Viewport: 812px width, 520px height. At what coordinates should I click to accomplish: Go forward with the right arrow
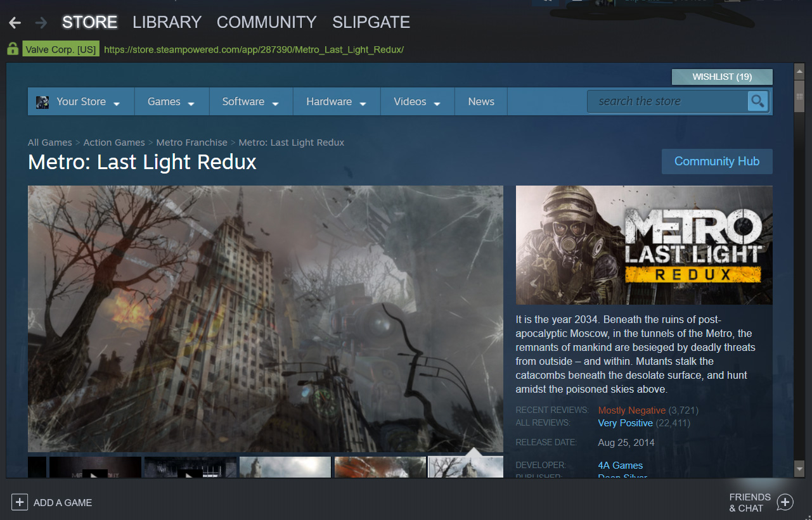[x=41, y=23]
